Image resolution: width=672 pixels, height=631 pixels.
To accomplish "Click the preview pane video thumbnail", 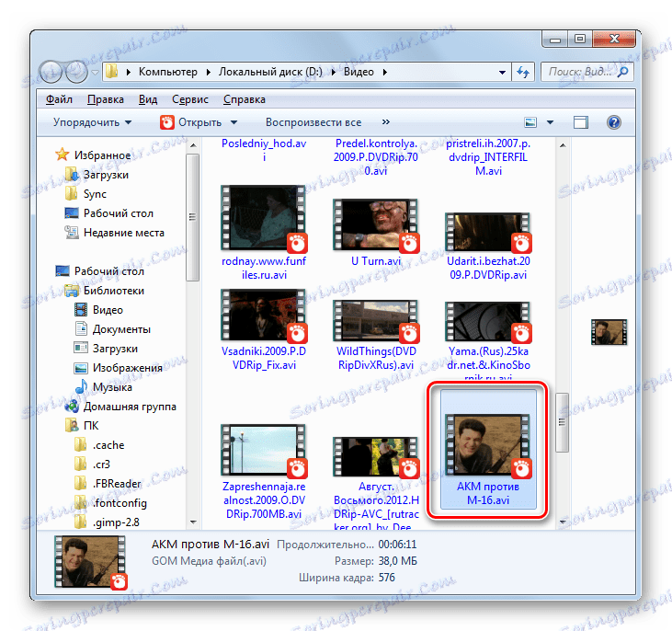I will pos(609,331).
